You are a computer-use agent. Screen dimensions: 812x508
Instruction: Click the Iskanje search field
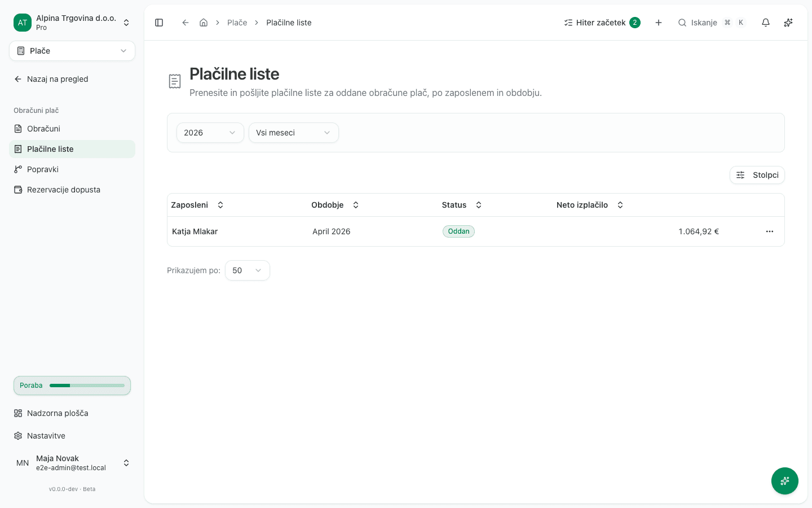tap(712, 23)
